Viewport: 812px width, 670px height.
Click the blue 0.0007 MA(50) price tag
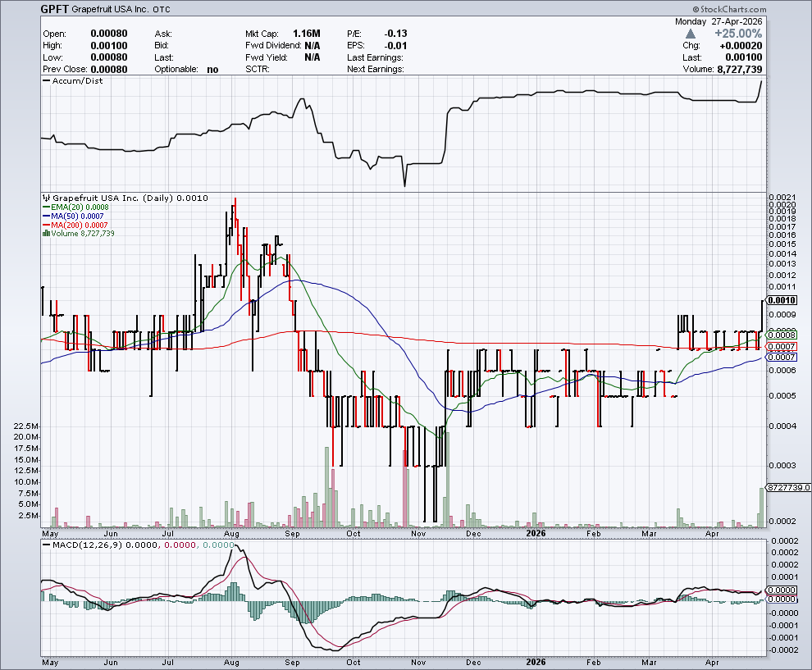pos(782,358)
